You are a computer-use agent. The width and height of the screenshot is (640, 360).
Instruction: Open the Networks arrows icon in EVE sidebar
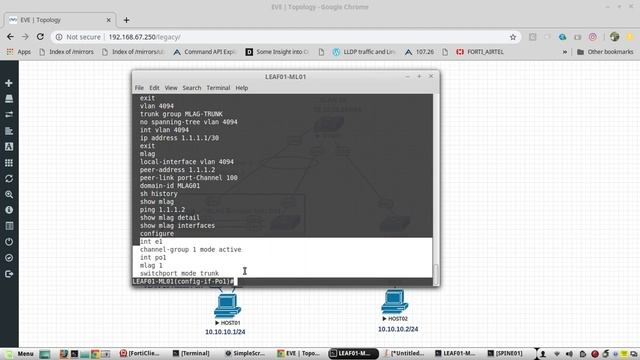(x=9, y=115)
